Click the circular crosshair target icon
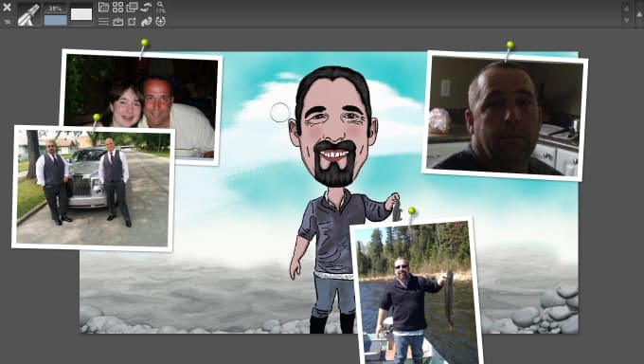The height and width of the screenshot is (364, 644). [161, 22]
